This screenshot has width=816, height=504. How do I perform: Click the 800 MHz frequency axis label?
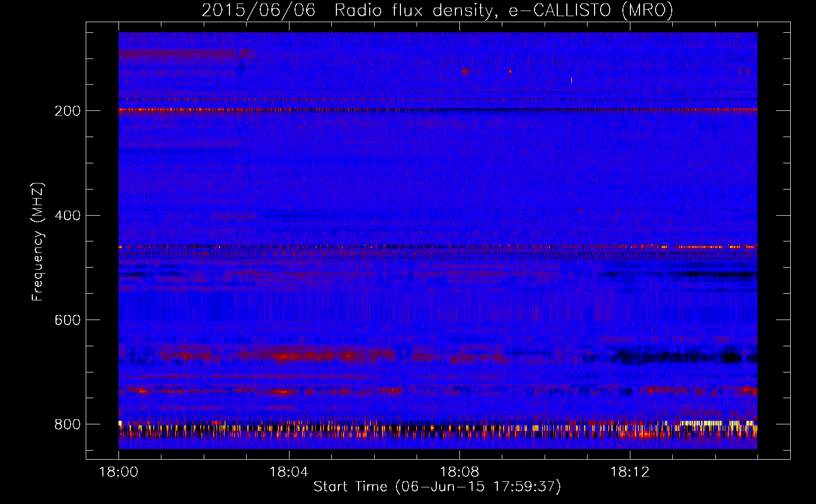click(67, 424)
